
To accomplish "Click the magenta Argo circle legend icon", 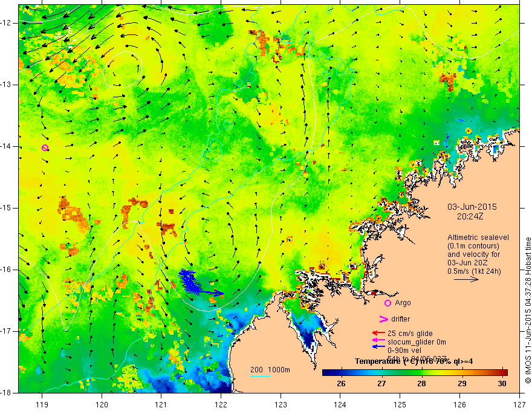I will (x=388, y=303).
